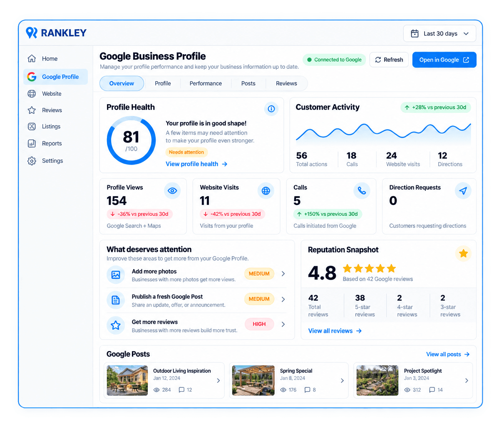Switch to the Performance tab
504x424 pixels.
tap(206, 83)
